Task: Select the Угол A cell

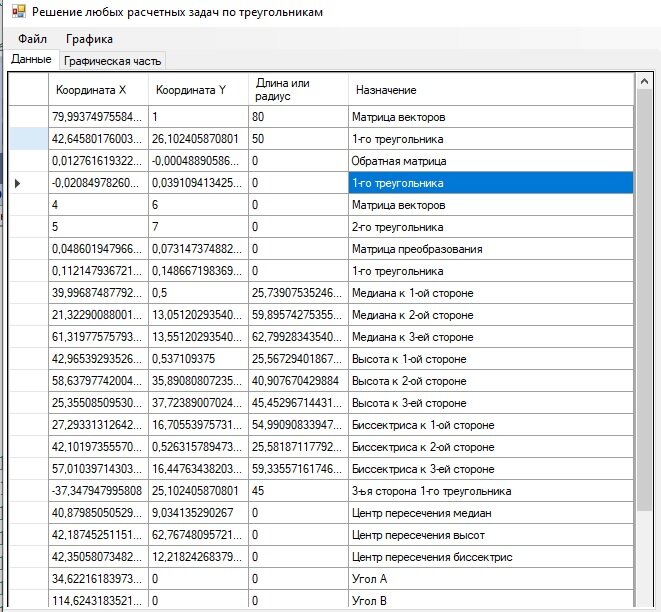Action: pos(491,579)
